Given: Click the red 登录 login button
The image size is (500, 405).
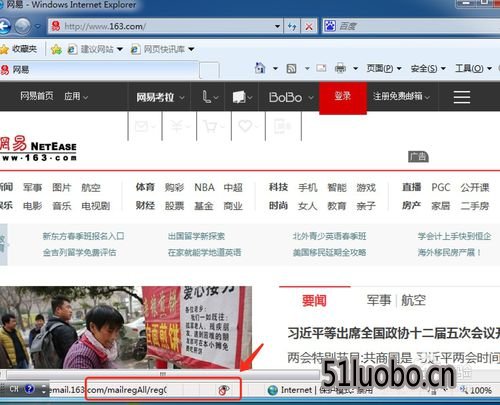Looking at the screenshot, I should click(343, 97).
